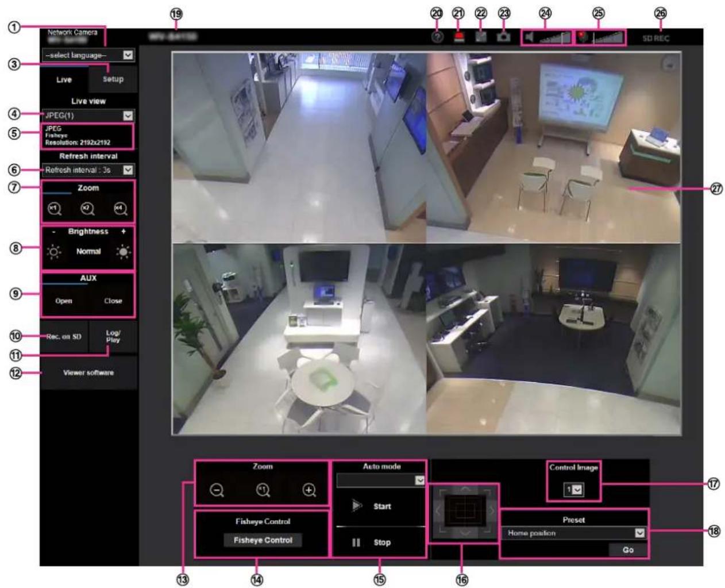This screenshot has height=588, width=725.
Task: Open the Log/Play list
Action: (113, 337)
